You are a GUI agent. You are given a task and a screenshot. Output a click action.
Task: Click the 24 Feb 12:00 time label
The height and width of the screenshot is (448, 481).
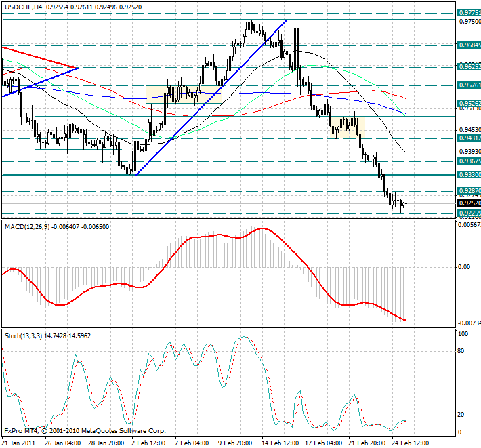coord(411,443)
